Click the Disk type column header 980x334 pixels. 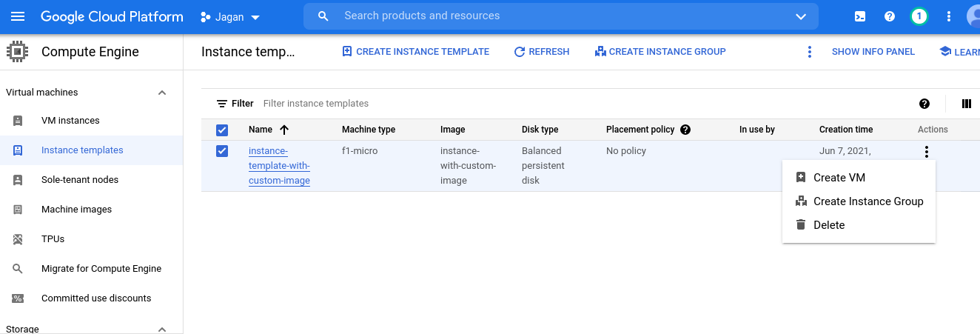point(540,130)
